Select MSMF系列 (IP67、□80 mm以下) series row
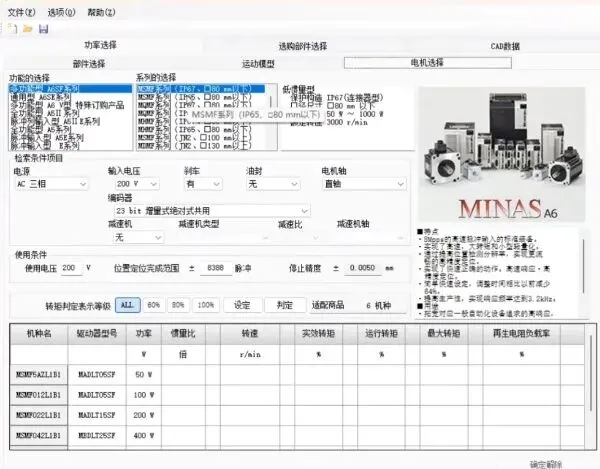600x469 pixels. [x=201, y=89]
